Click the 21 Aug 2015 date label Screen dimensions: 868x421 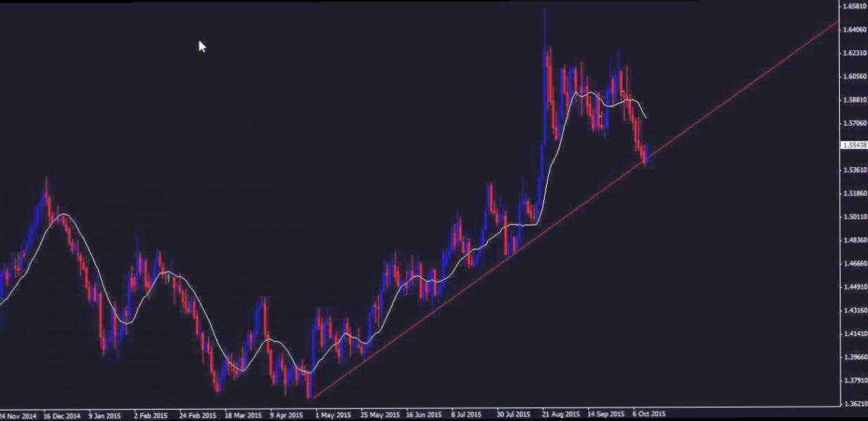(x=561, y=415)
